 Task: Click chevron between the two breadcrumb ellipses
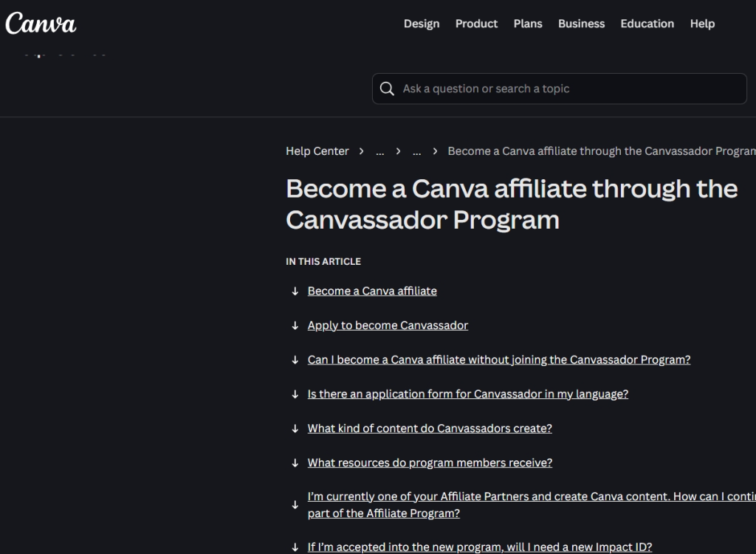[398, 151]
